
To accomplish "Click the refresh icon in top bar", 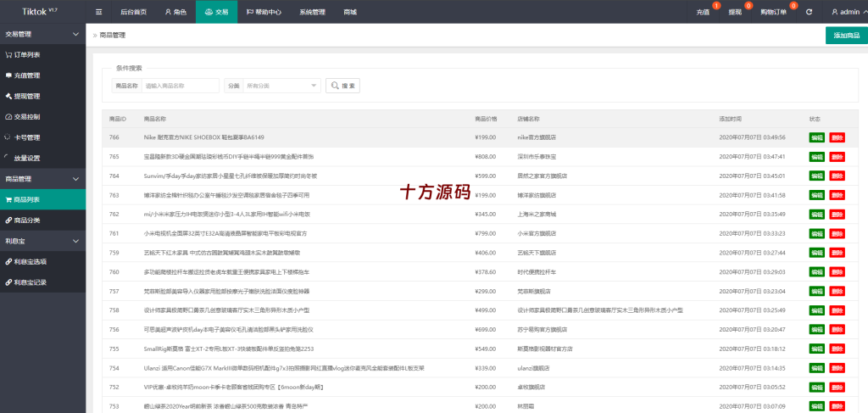I will click(x=809, y=12).
